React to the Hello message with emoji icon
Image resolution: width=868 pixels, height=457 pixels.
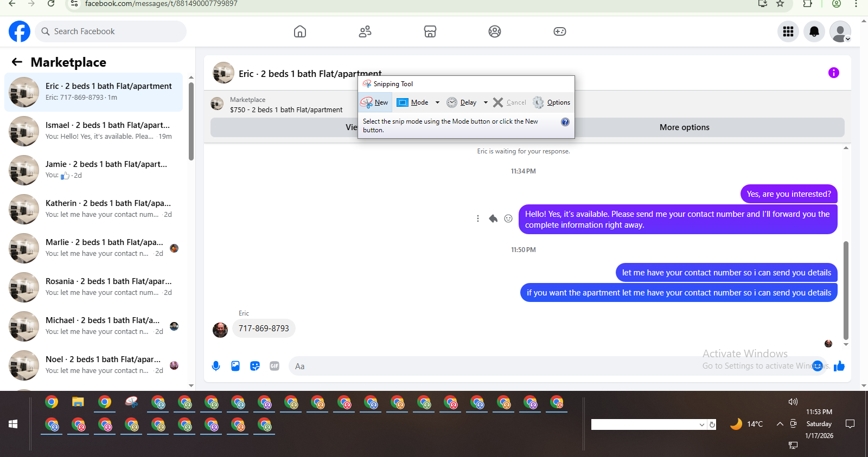[508, 218]
